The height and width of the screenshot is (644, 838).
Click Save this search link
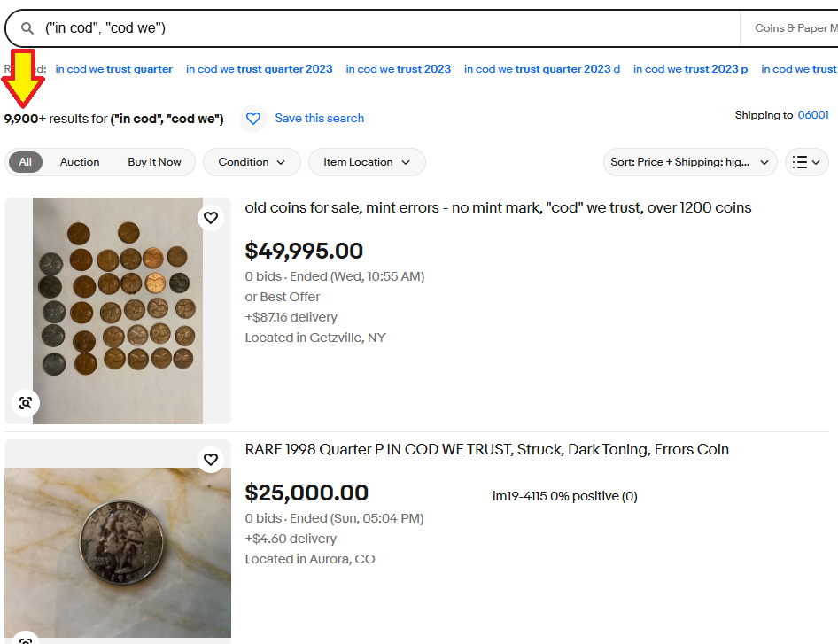[319, 118]
